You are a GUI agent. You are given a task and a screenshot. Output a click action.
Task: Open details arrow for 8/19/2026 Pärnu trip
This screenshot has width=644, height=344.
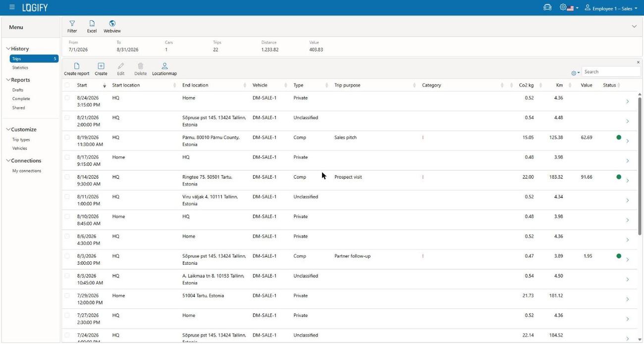628,141
